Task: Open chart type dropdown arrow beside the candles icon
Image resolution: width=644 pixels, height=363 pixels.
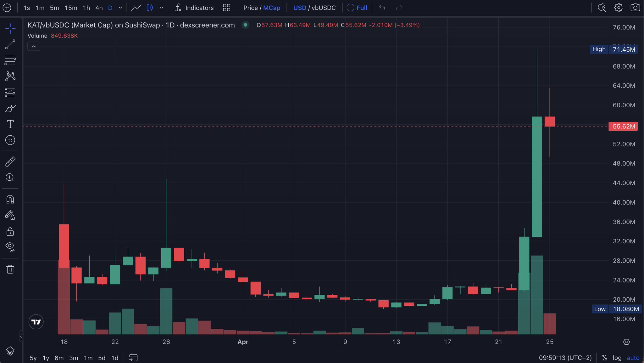Action: point(162,8)
